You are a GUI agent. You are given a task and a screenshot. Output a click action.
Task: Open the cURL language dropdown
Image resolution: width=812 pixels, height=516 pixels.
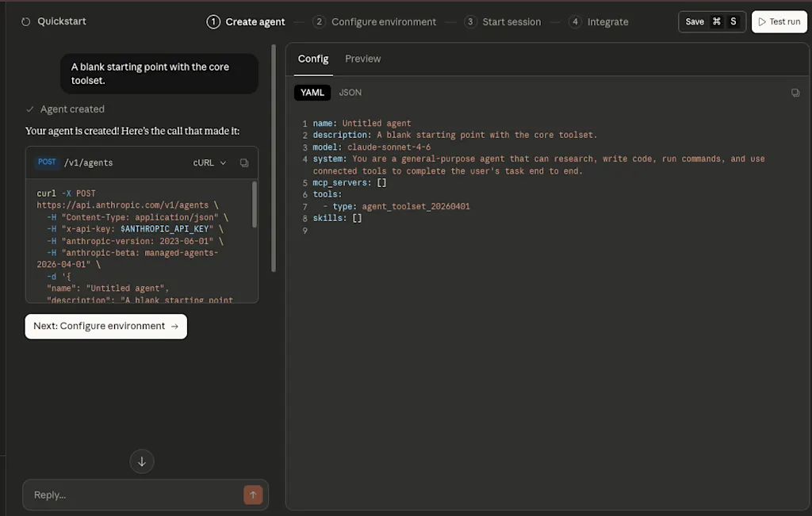coord(209,162)
